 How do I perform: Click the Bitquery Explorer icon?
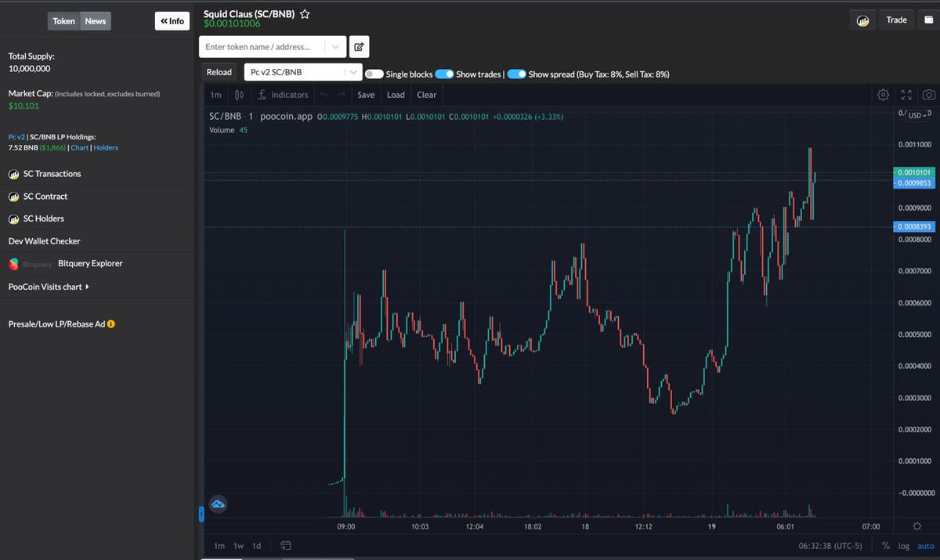point(15,263)
